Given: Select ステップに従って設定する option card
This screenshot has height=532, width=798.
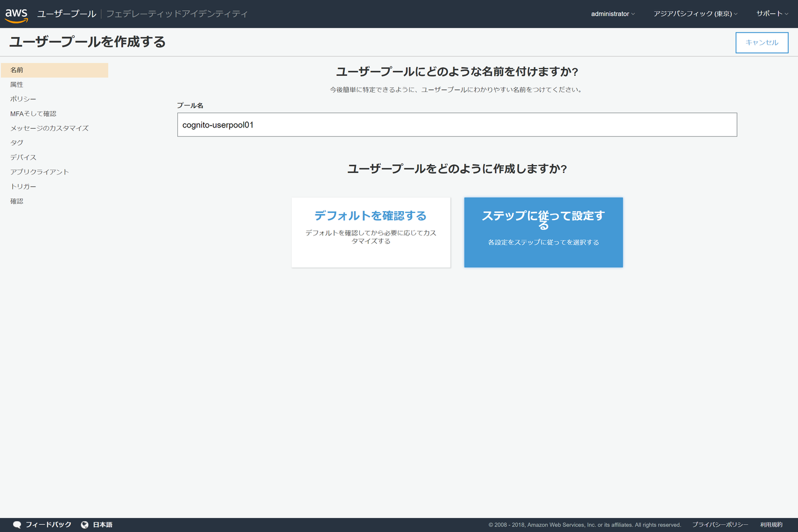Looking at the screenshot, I should (543, 232).
